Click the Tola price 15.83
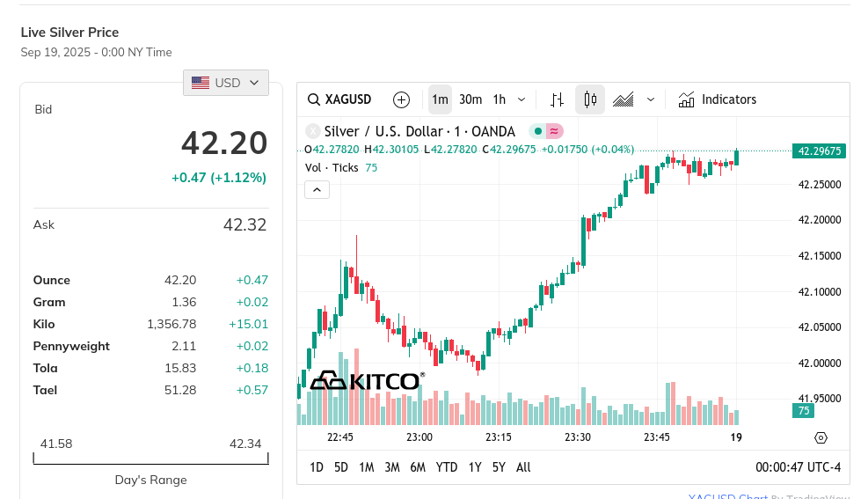Image resolution: width=868 pixels, height=499 pixels. (x=180, y=368)
